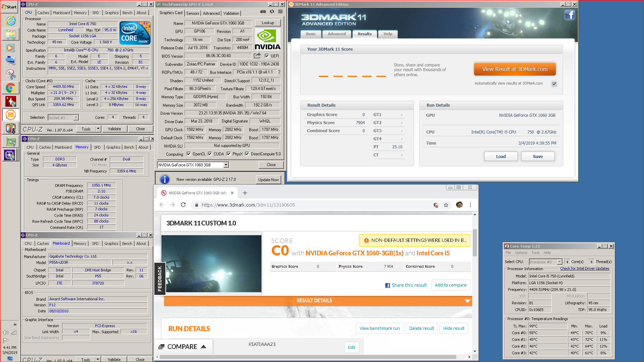644x362 pixels.
Task: Open the Basic tab in 3DMark 11
Action: click(311, 34)
